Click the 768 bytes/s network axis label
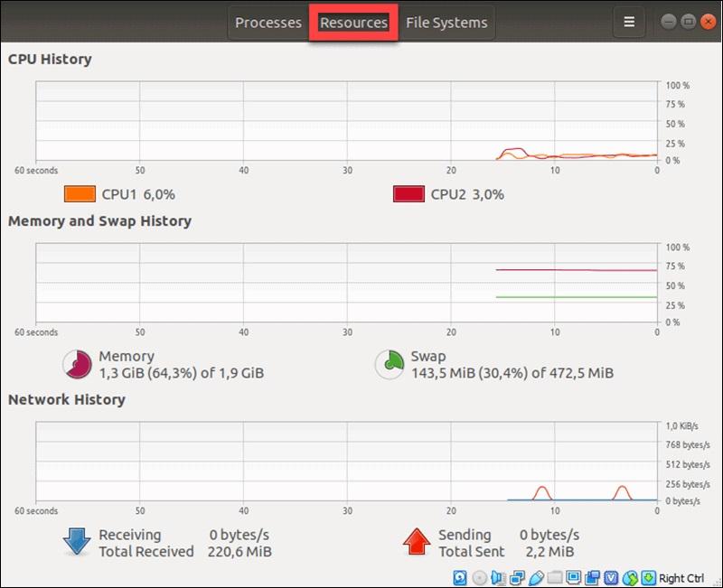This screenshot has height=588, width=723. (x=688, y=444)
